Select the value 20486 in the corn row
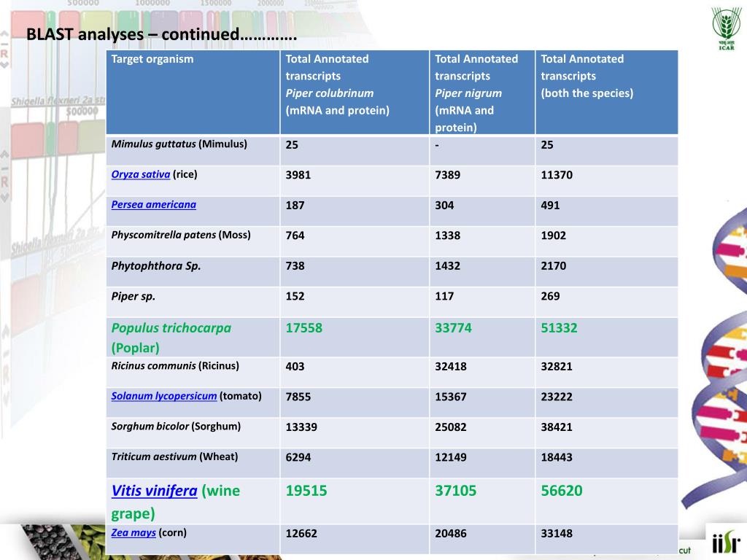This screenshot has width=747, height=560. (451, 534)
